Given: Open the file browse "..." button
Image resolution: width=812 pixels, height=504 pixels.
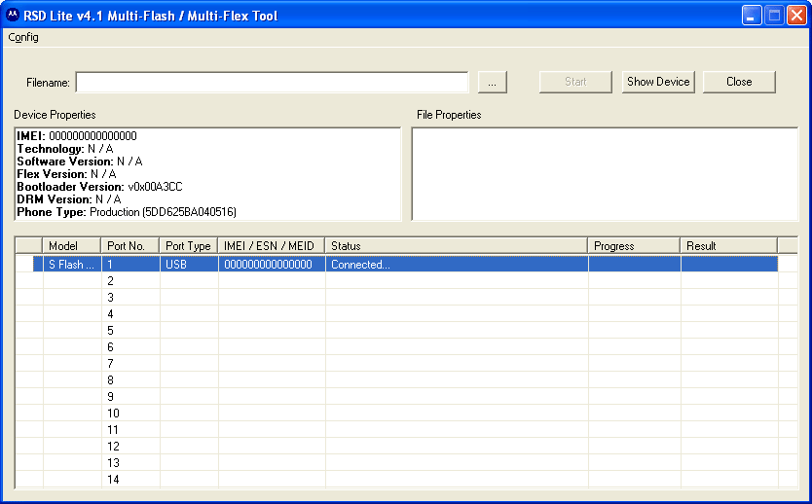Looking at the screenshot, I should click(492, 83).
